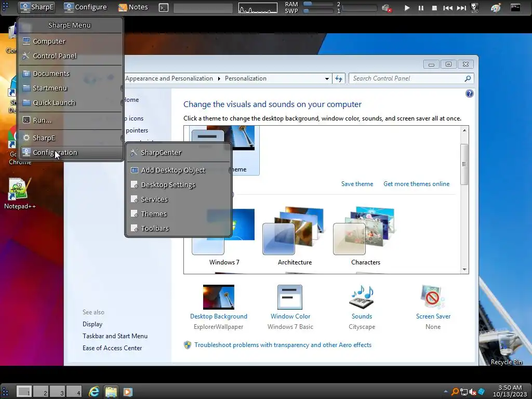Click theme list scrollbar up arrow
This screenshot has width=532, height=399.
click(464, 130)
